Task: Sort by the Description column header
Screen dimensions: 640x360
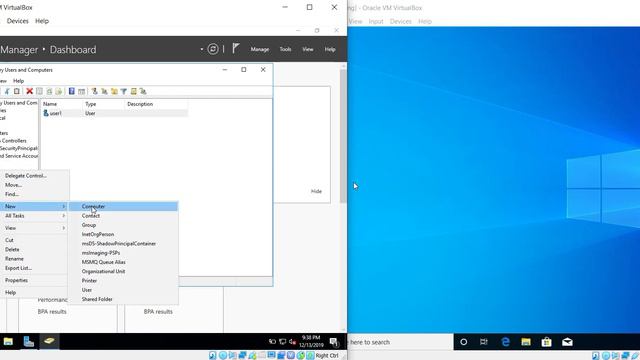Action: (x=156, y=104)
